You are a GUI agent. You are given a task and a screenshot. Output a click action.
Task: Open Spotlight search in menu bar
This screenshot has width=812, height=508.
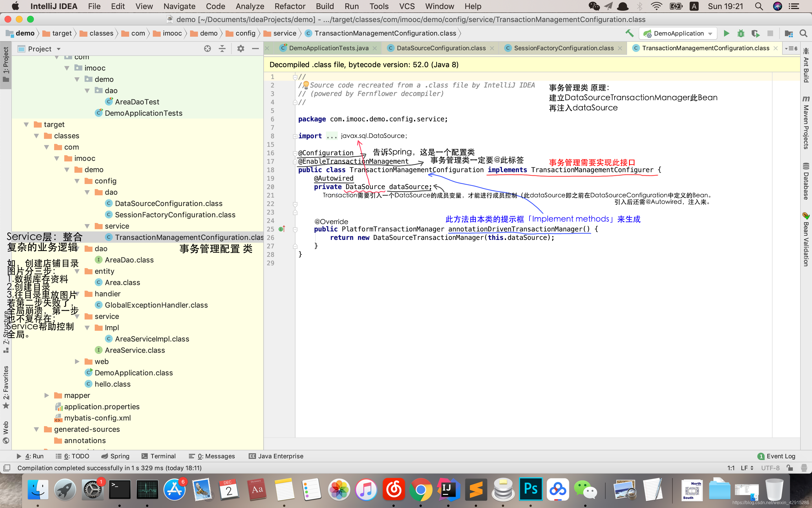759,6
